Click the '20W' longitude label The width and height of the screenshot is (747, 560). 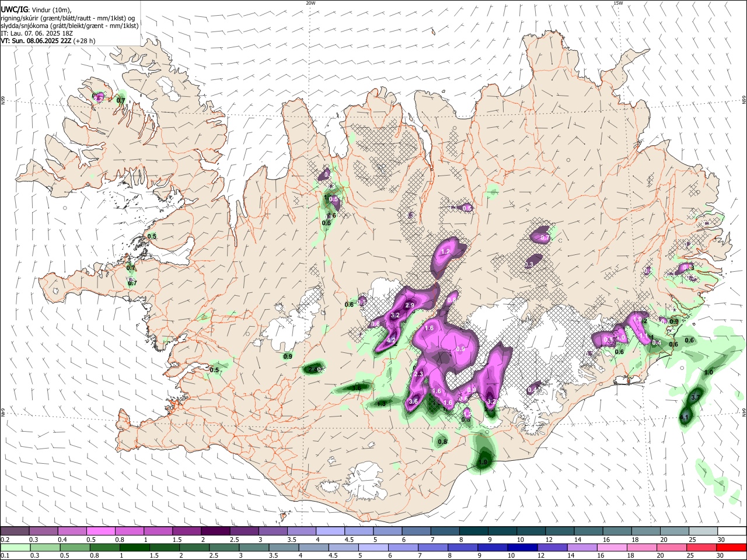(310, 3)
